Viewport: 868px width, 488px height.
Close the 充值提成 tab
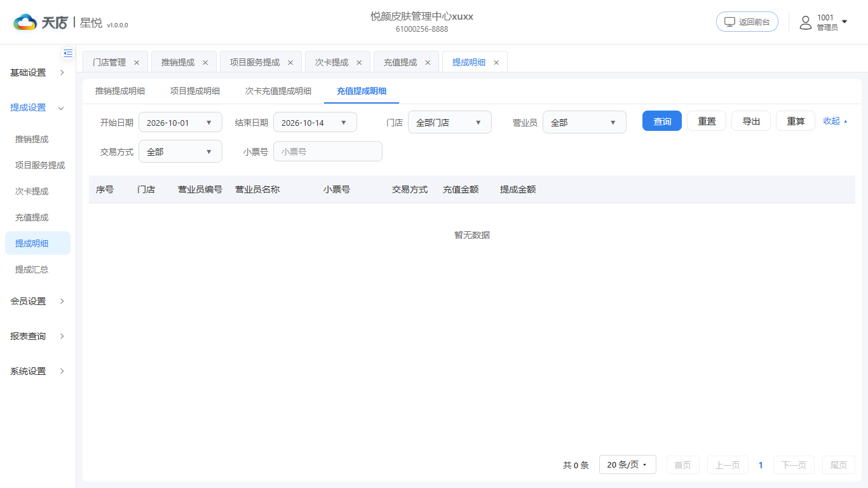428,62
